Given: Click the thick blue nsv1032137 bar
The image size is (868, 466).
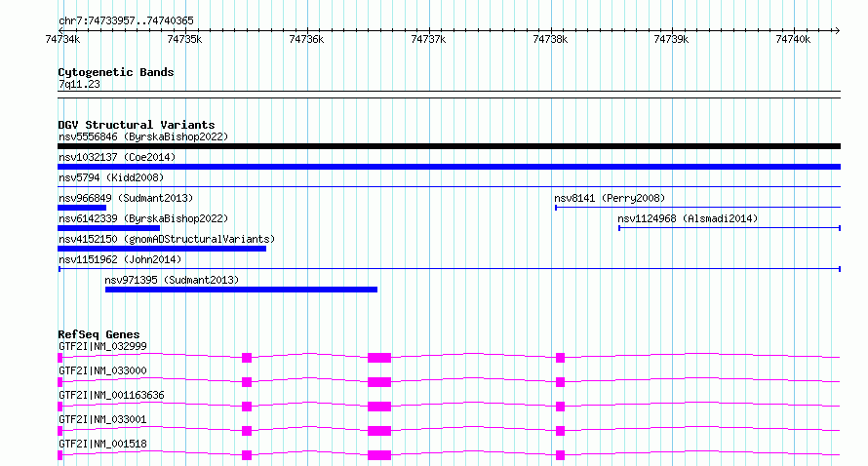Looking at the screenshot, I should pos(449,167).
